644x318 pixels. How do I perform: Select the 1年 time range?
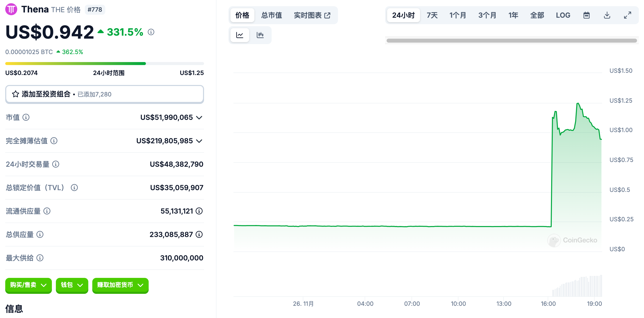point(513,15)
